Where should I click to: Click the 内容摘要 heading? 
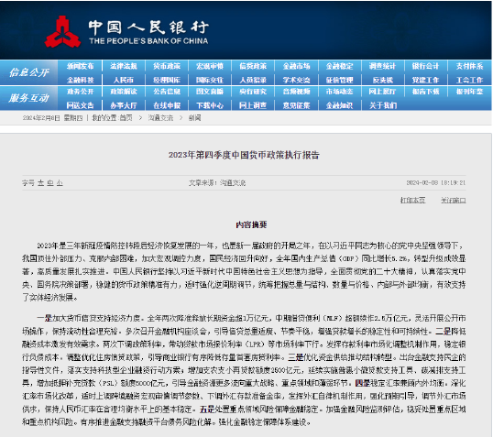[251, 224]
